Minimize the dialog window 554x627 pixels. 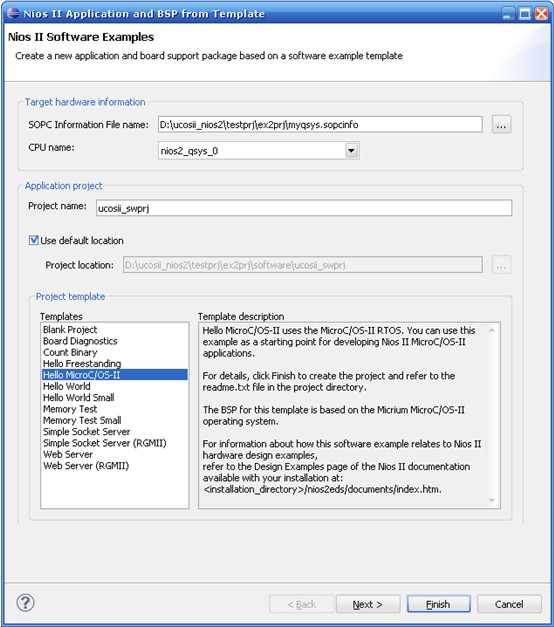(508, 14)
